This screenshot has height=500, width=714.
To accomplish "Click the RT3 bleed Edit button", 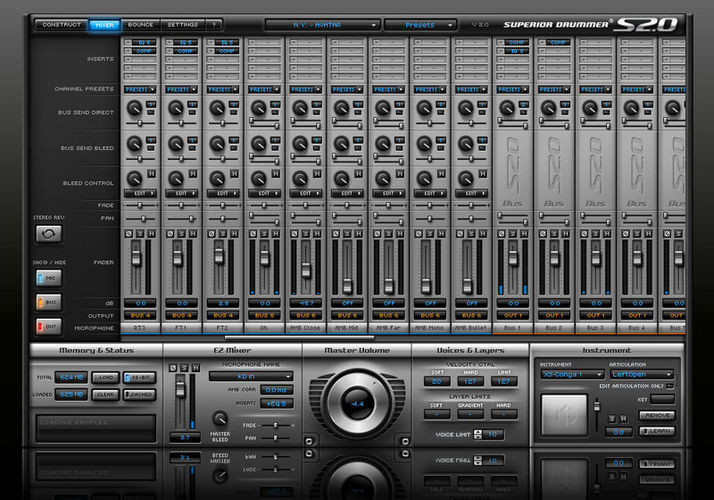I will tap(140, 194).
